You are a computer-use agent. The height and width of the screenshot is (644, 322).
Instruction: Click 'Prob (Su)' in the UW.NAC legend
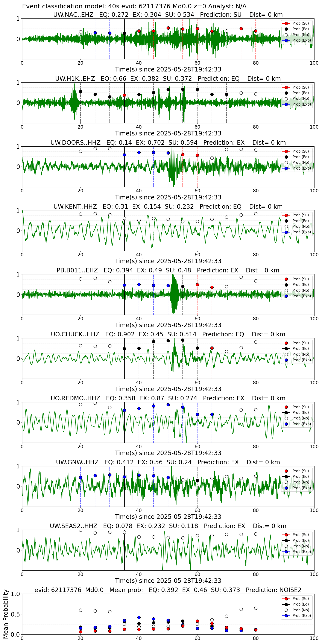point(301,23)
